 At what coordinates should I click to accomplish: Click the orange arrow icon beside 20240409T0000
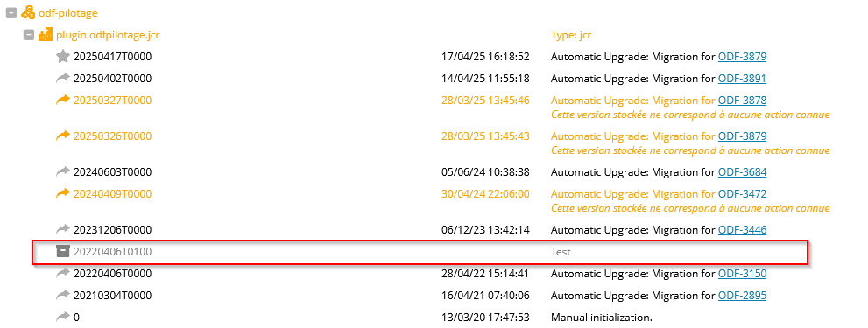click(63, 193)
